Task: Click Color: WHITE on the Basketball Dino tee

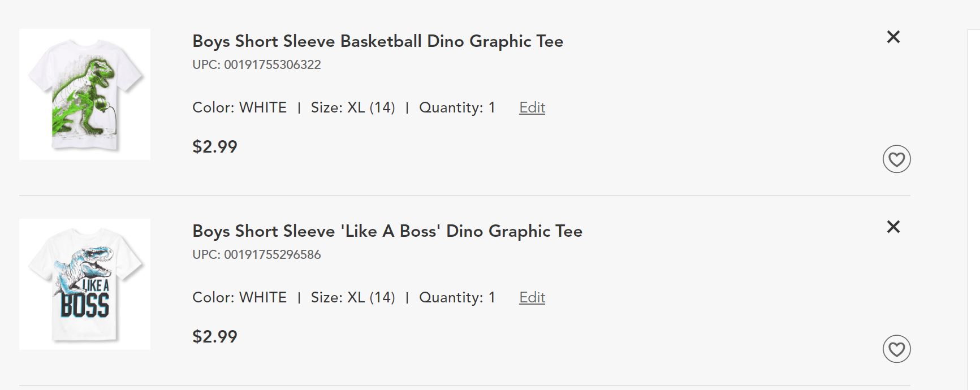Action: pos(239,107)
